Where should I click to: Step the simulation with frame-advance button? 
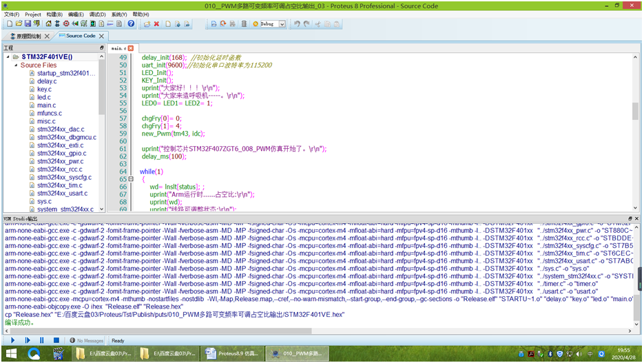(27, 340)
